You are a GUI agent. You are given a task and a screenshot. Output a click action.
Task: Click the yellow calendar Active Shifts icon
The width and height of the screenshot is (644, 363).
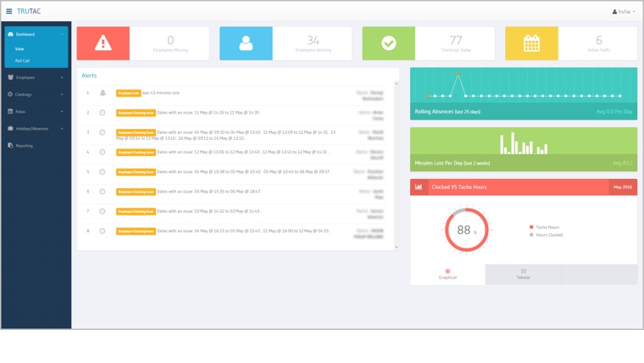[x=531, y=43]
